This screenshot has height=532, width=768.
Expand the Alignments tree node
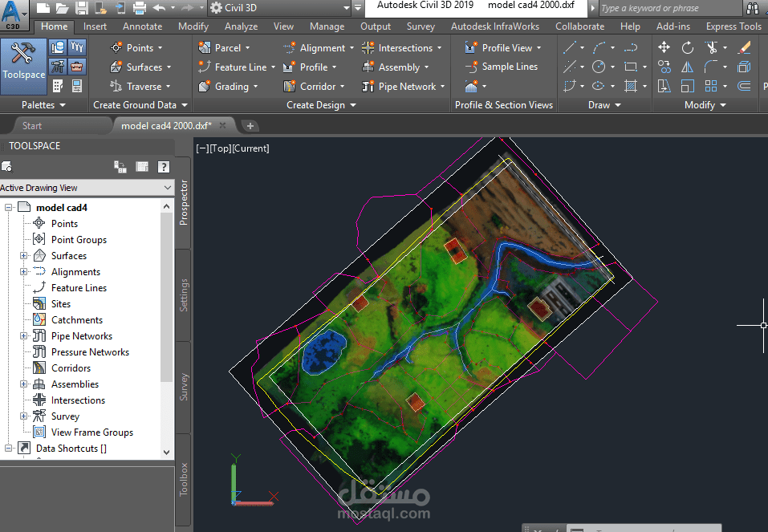(23, 272)
